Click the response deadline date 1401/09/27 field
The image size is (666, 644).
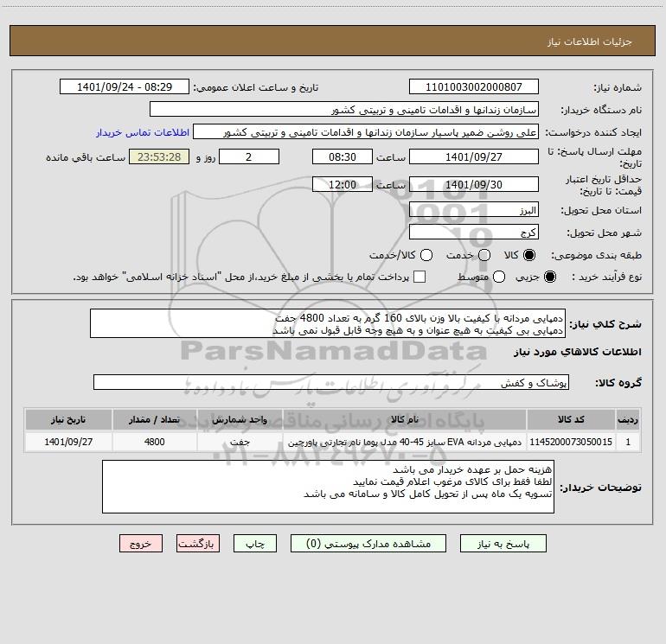474,156
